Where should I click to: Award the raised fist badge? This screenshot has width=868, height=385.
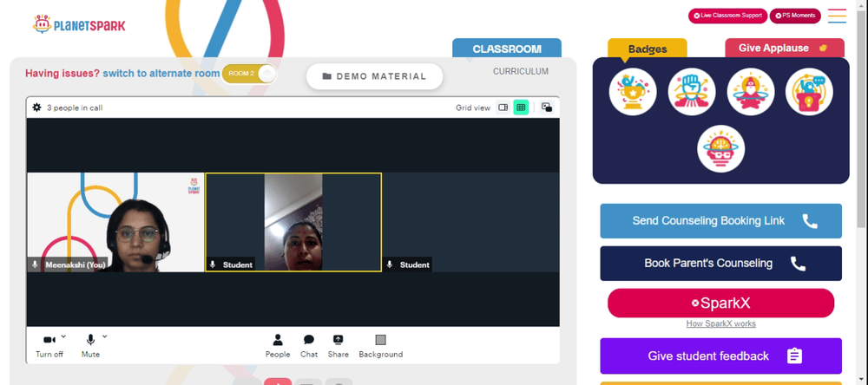click(692, 92)
